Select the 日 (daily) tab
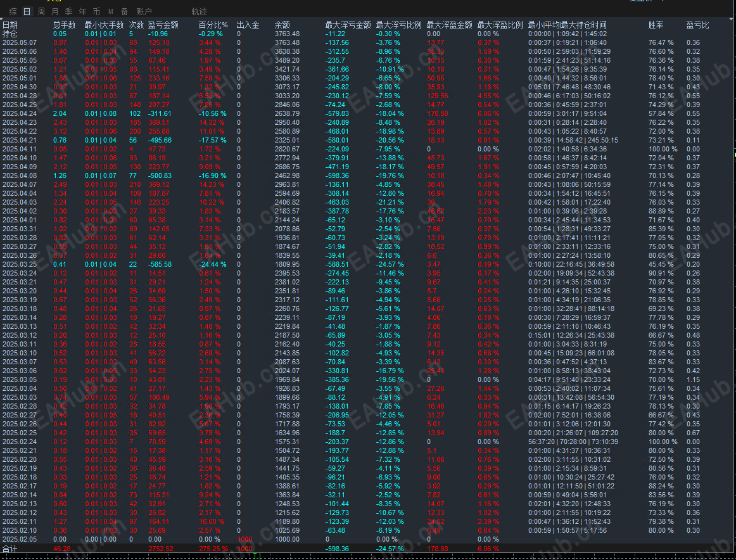 (27, 11)
